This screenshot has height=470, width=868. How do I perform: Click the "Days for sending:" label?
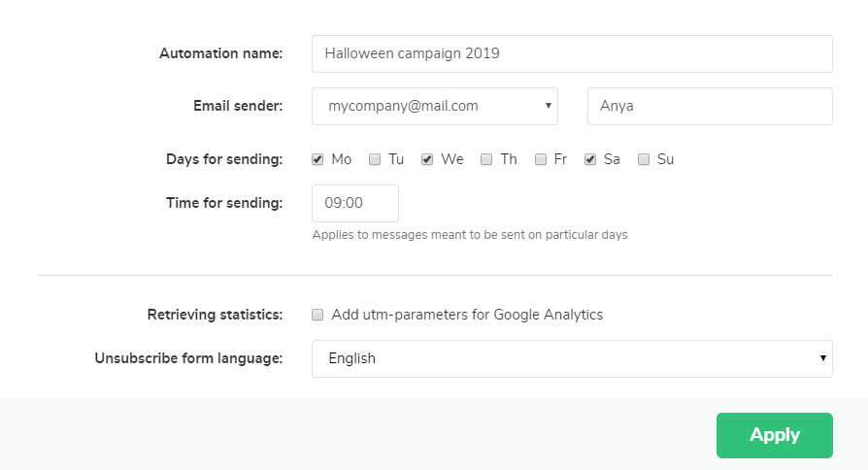point(224,159)
